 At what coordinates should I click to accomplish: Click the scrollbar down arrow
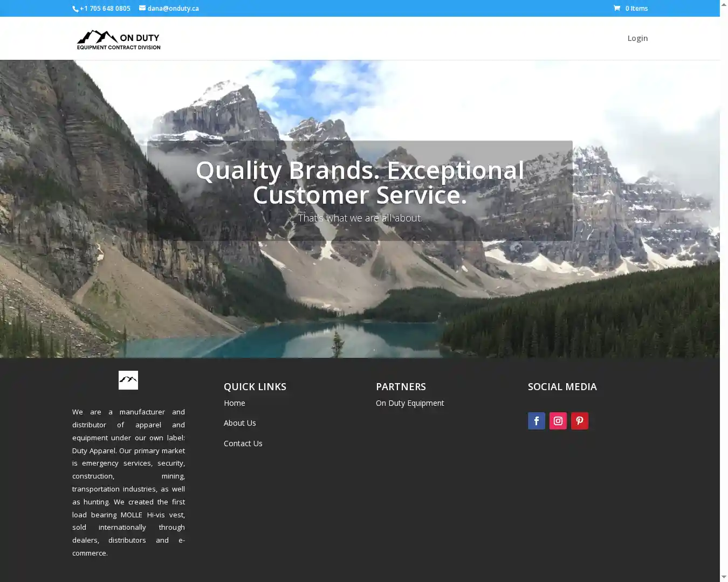(724, 577)
